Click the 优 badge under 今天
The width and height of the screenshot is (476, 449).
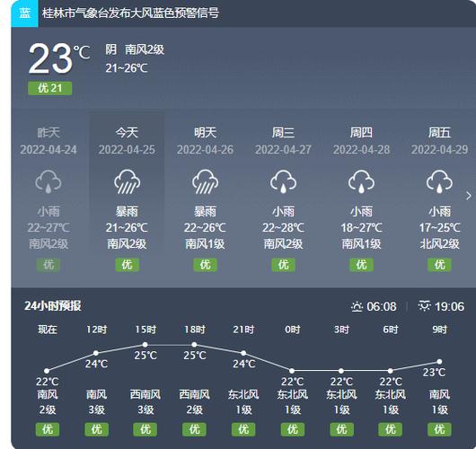[128, 265]
